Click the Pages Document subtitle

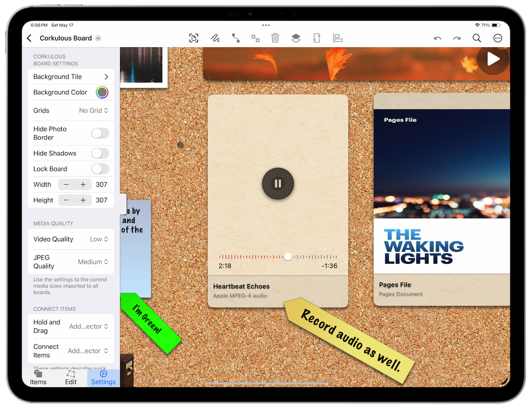click(x=401, y=294)
